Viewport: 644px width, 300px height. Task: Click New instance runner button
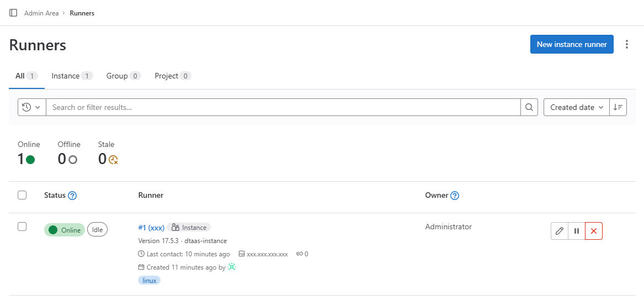point(572,44)
